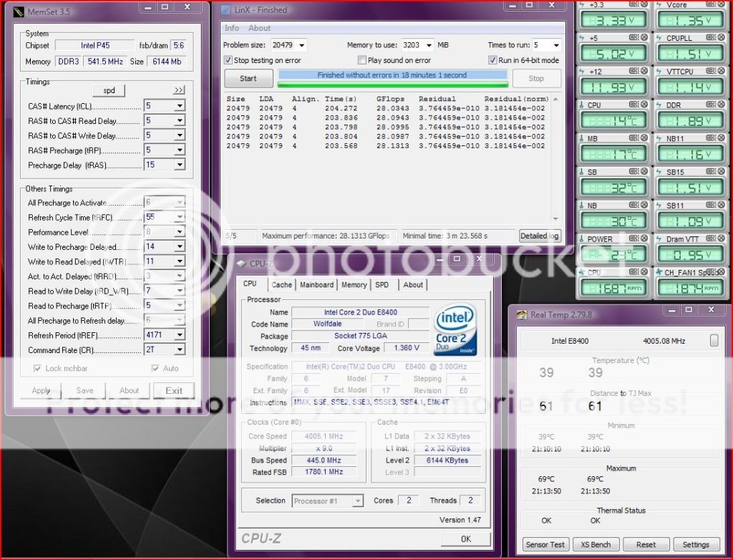Switch to the SPD tab in CPU-Z

[382, 284]
